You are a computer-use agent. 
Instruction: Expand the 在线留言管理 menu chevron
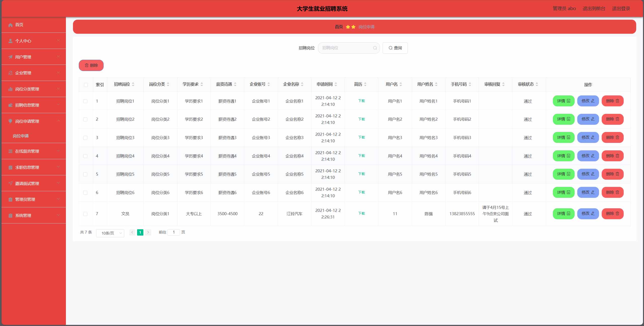58,151
